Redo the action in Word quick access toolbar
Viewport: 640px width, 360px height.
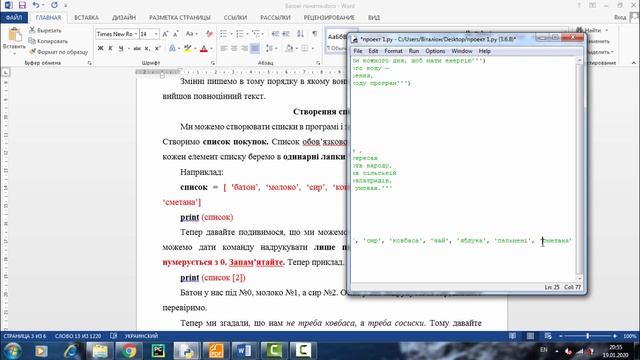coord(54,5)
